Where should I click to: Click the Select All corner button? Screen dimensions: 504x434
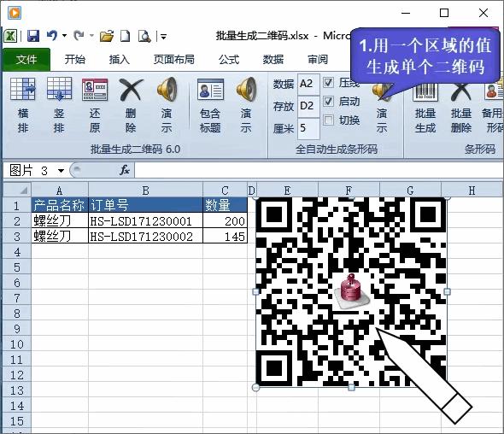(17, 190)
